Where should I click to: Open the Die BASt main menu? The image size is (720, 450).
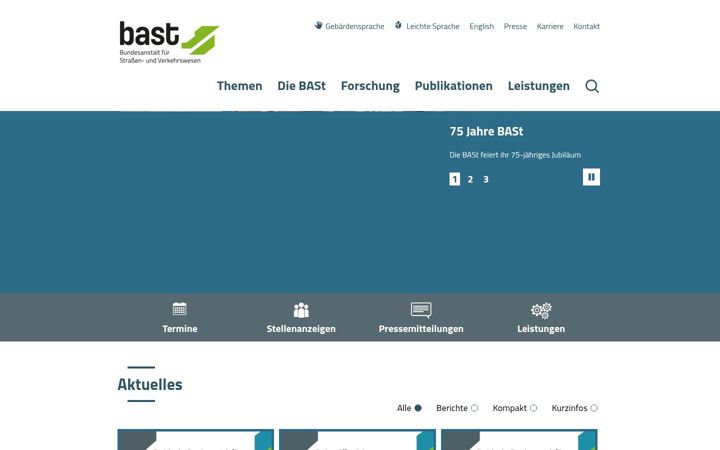coord(301,86)
